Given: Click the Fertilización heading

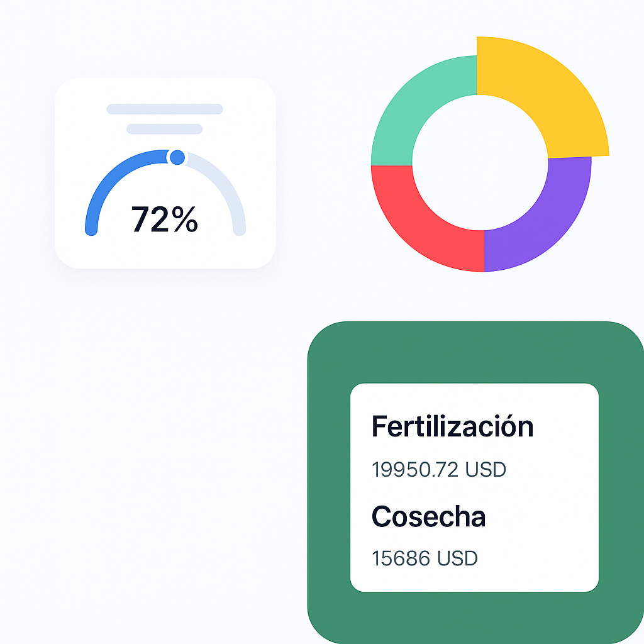Looking at the screenshot, I should (452, 426).
